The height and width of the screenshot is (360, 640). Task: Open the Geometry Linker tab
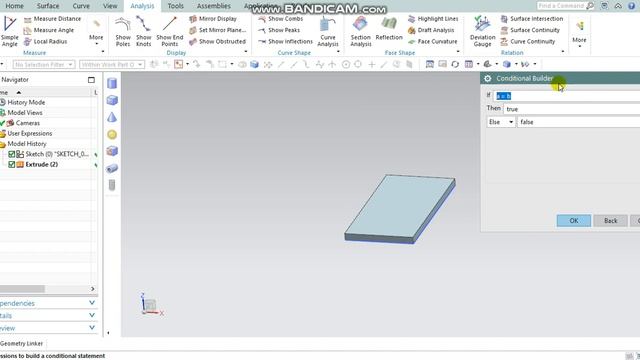[x=22, y=344]
